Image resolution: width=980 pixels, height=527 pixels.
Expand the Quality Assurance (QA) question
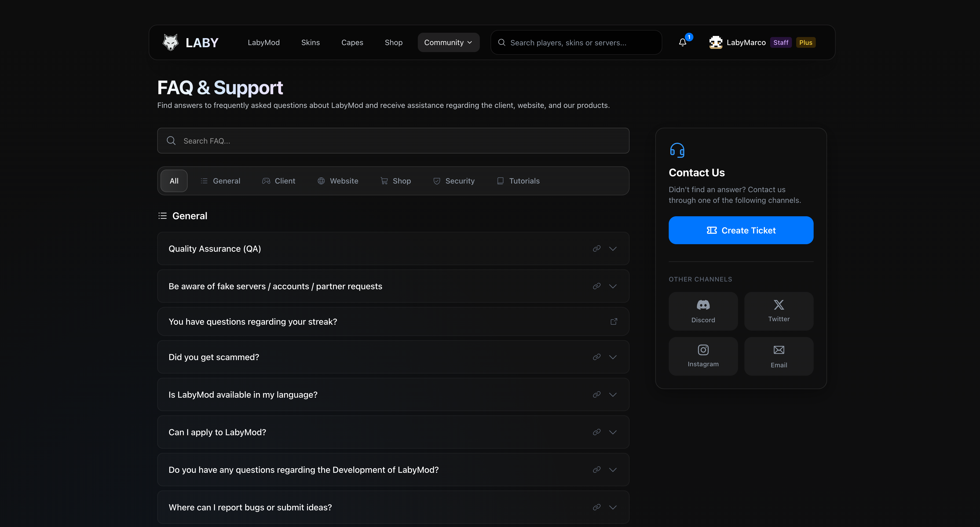click(613, 248)
